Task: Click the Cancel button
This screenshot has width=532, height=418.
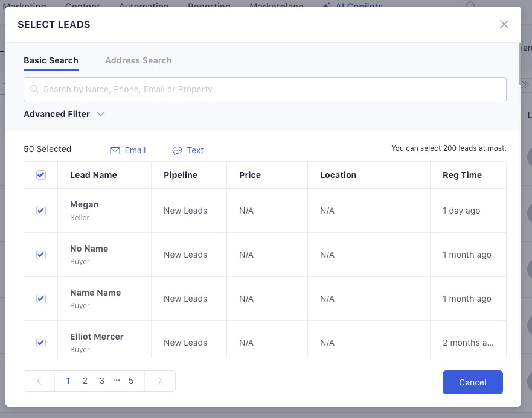Action: click(x=473, y=382)
